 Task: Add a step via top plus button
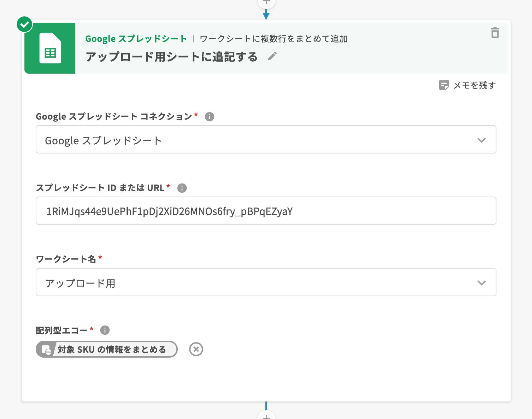[x=266, y=2]
